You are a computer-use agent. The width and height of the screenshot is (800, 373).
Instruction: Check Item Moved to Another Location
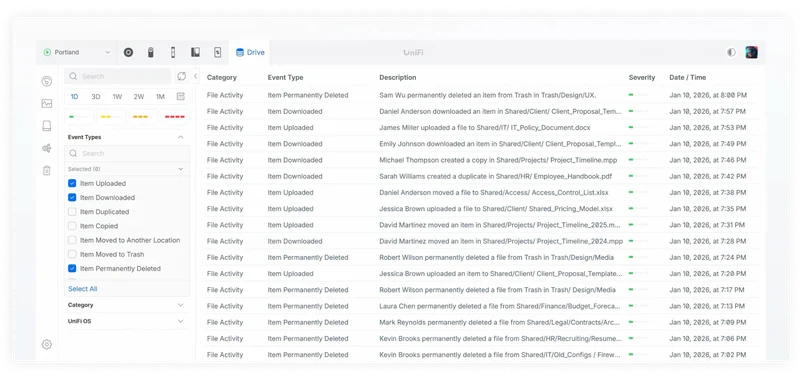pos(72,240)
